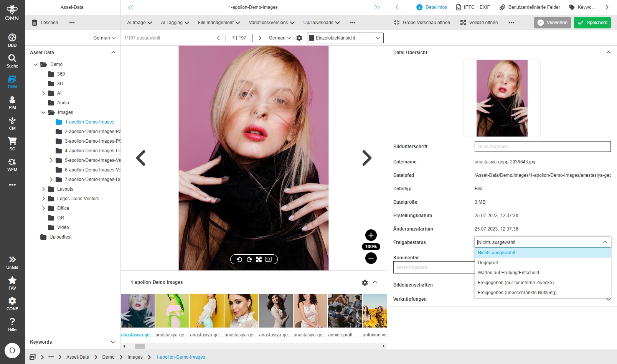Open the AI Image dropdown menu
This screenshot has height=364, width=617.
[x=140, y=23]
